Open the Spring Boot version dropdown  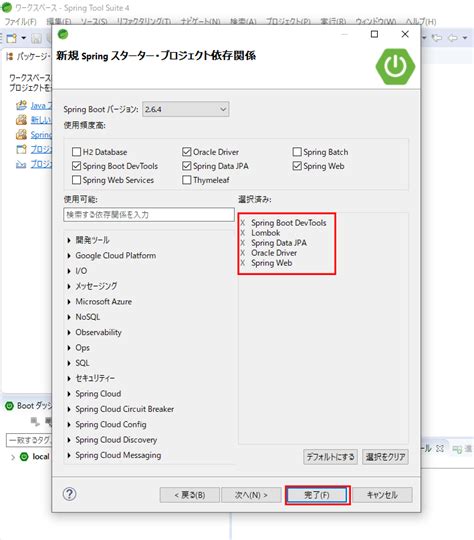coord(186,109)
